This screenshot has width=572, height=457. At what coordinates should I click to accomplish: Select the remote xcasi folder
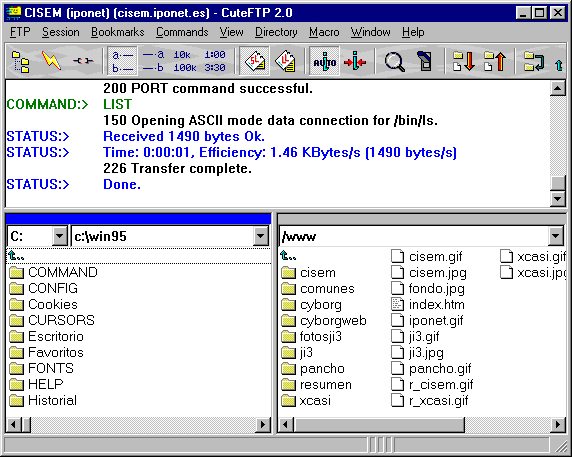click(x=306, y=401)
